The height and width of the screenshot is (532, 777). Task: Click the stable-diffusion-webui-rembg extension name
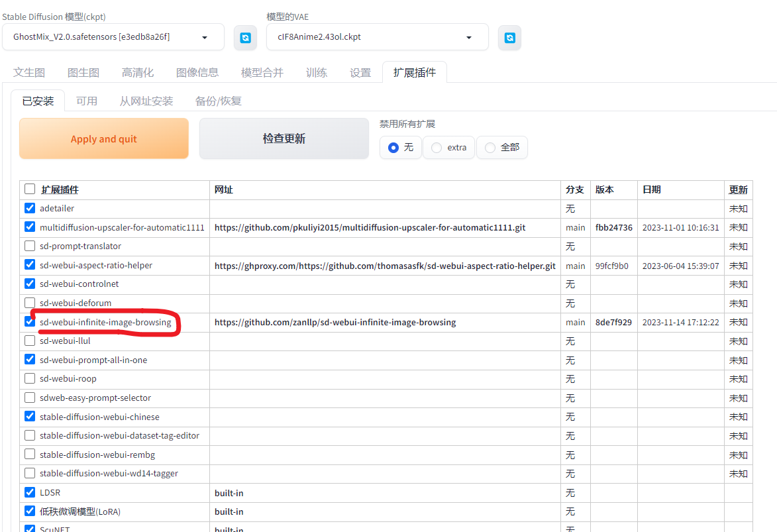click(97, 454)
